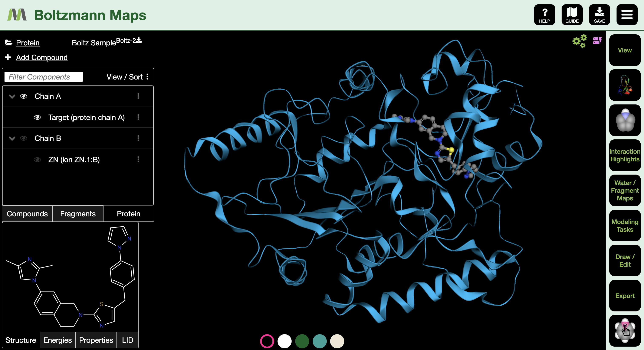Switch to the Fragments tab
Image resolution: width=644 pixels, height=350 pixels.
(78, 214)
